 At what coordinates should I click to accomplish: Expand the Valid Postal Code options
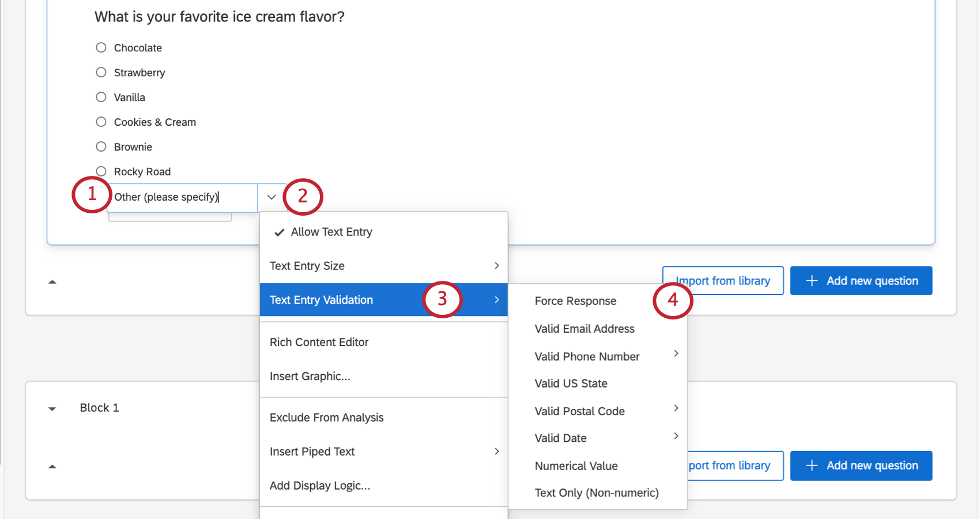coord(580,411)
